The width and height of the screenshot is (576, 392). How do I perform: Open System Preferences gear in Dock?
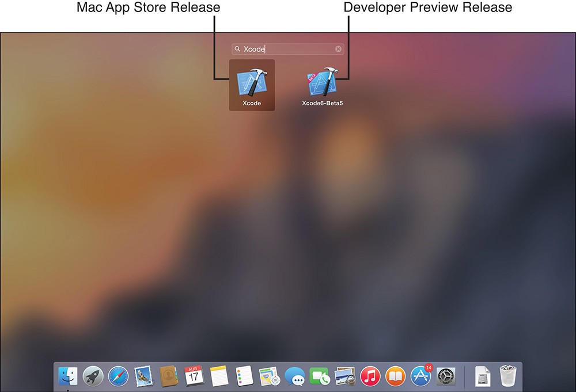446,376
